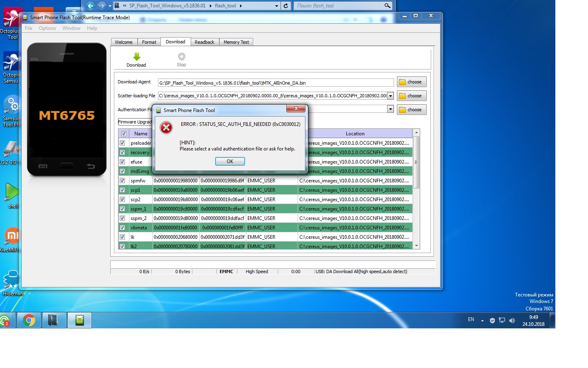Click the EN language indicator
Screen dimensions: 588x368
(471, 319)
